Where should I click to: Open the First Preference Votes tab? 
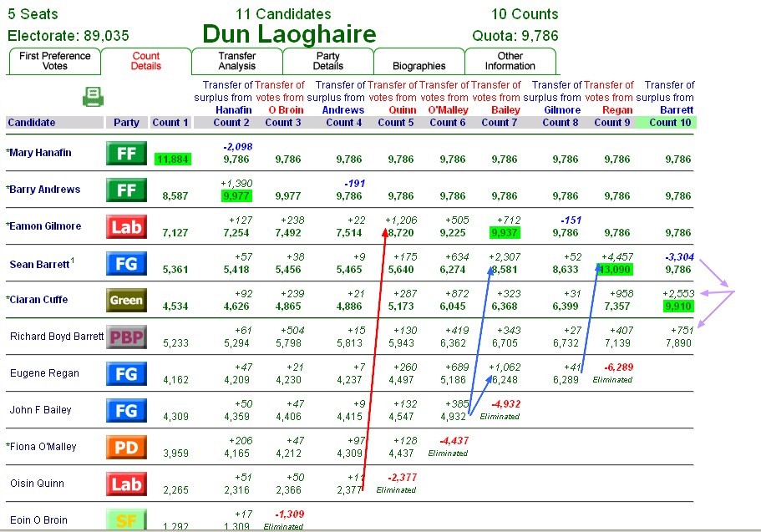[x=54, y=61]
